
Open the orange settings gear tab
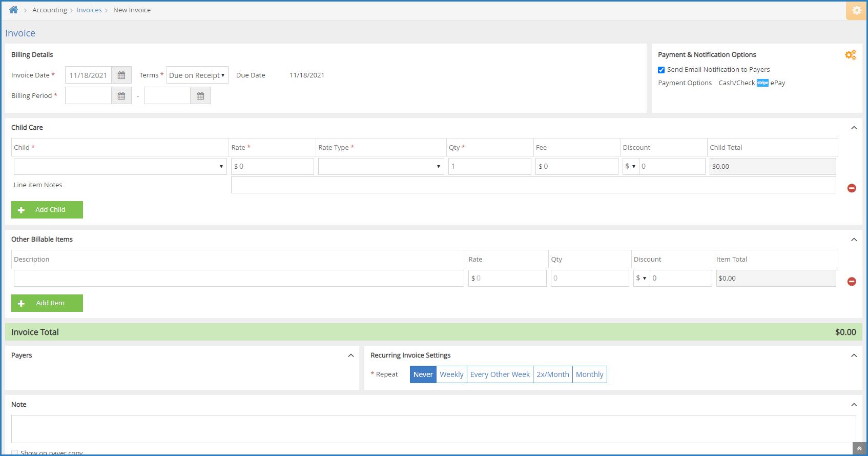point(856,10)
